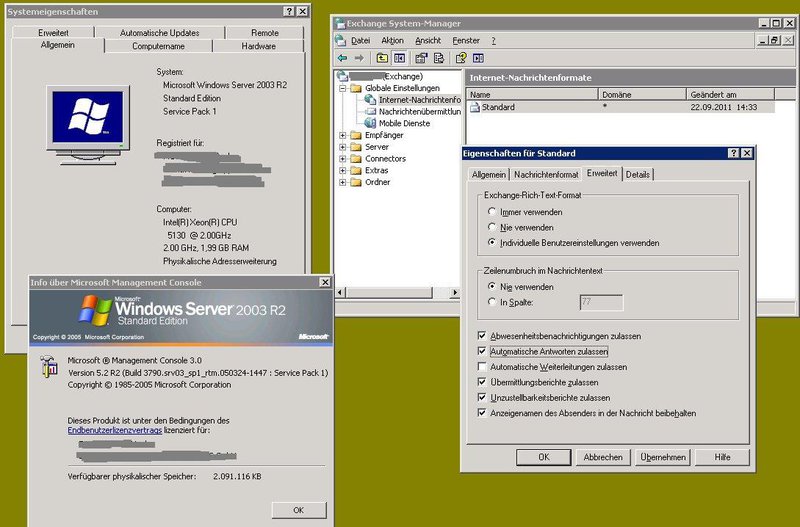This screenshot has height=527, width=800.
Task: Click the Connectors folder icon
Action: click(x=356, y=159)
